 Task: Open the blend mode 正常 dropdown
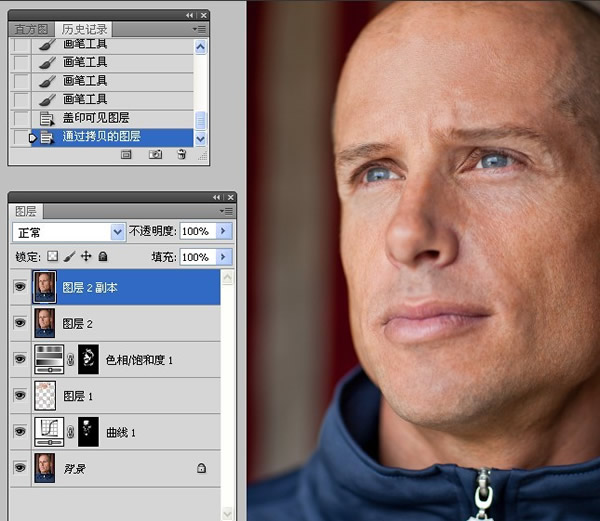[69, 232]
